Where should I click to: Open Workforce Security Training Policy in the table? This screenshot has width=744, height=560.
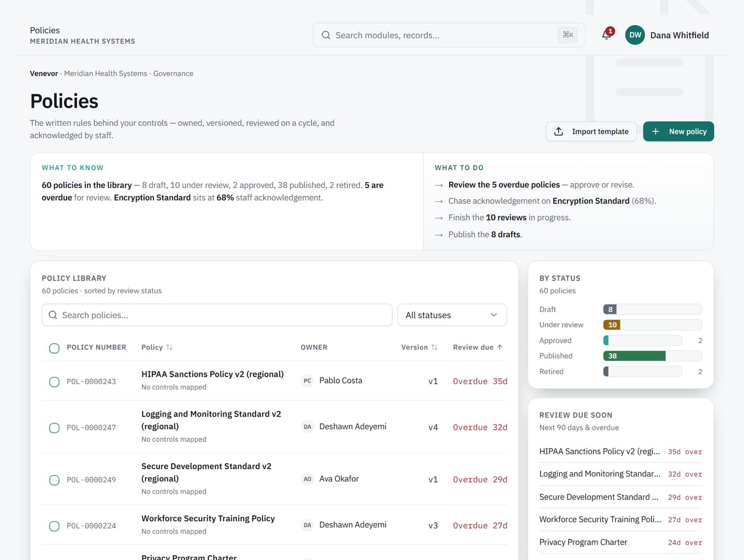[208, 519]
